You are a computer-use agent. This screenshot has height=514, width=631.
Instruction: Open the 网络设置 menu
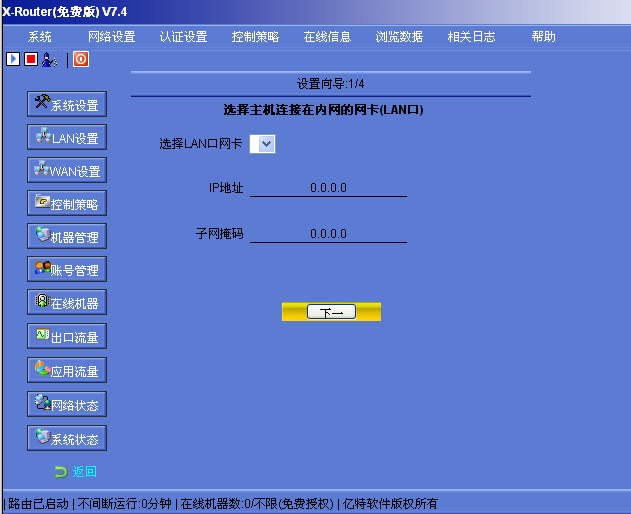tap(111, 37)
